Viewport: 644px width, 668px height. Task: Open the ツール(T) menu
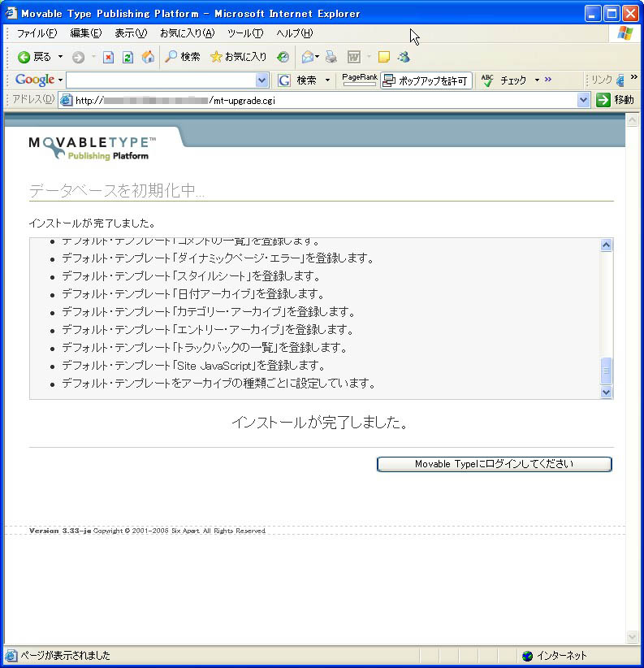coord(245,33)
